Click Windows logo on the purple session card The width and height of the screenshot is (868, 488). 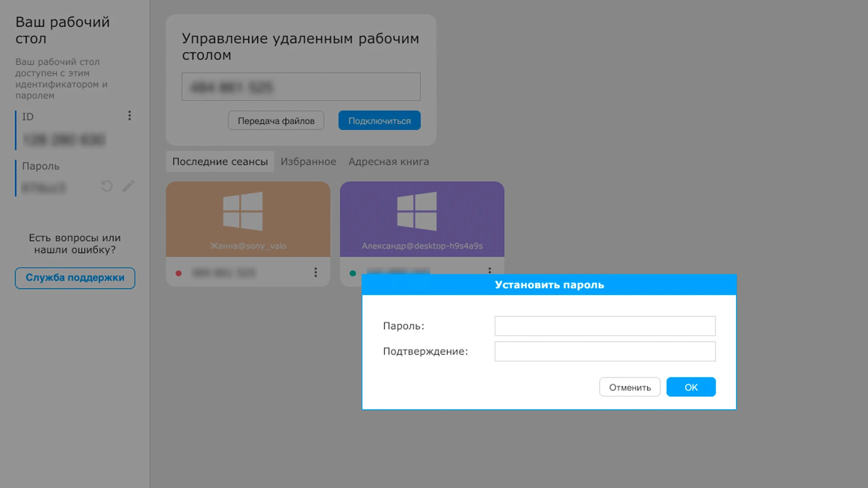click(x=417, y=211)
